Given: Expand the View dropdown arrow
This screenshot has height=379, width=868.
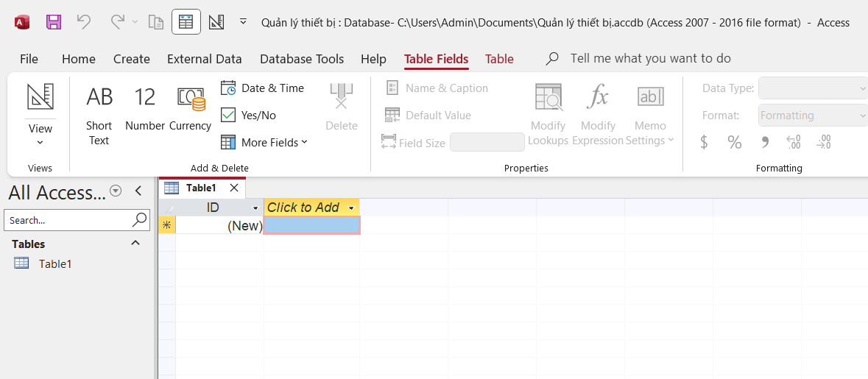Looking at the screenshot, I should point(40,143).
